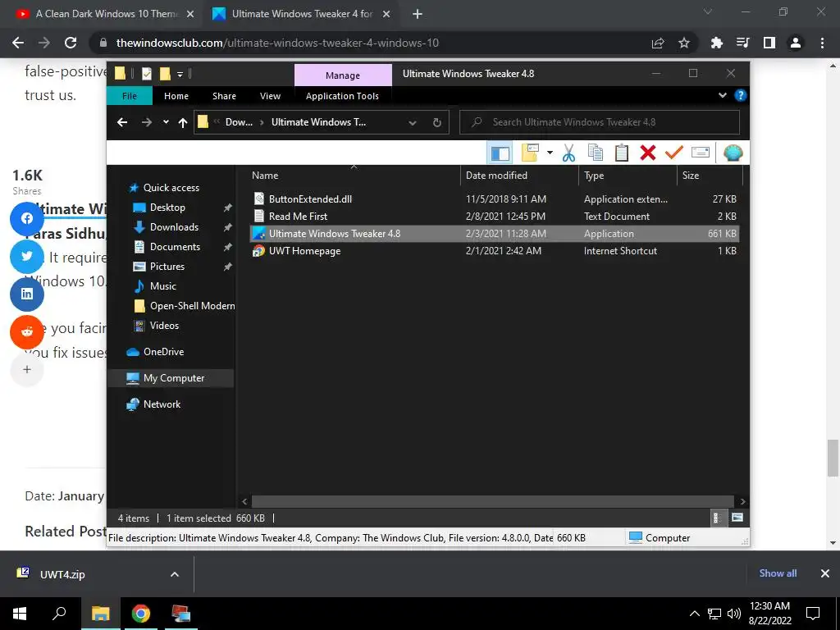Viewport: 840px width, 630px height.
Task: Click the red X Delete icon
Action: 648,153
